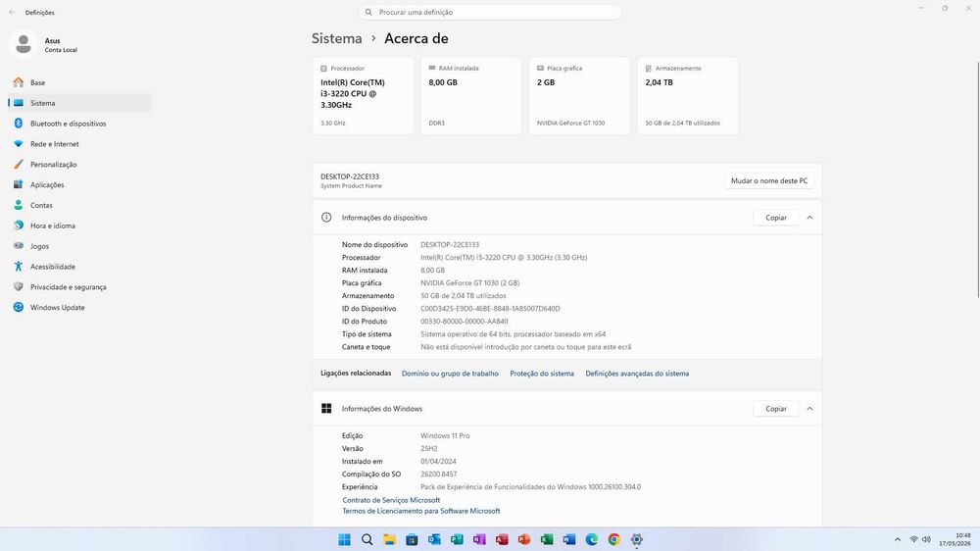This screenshot has width=980, height=551.
Task: Show hidden system tray icons chevron
Action: [x=898, y=539]
